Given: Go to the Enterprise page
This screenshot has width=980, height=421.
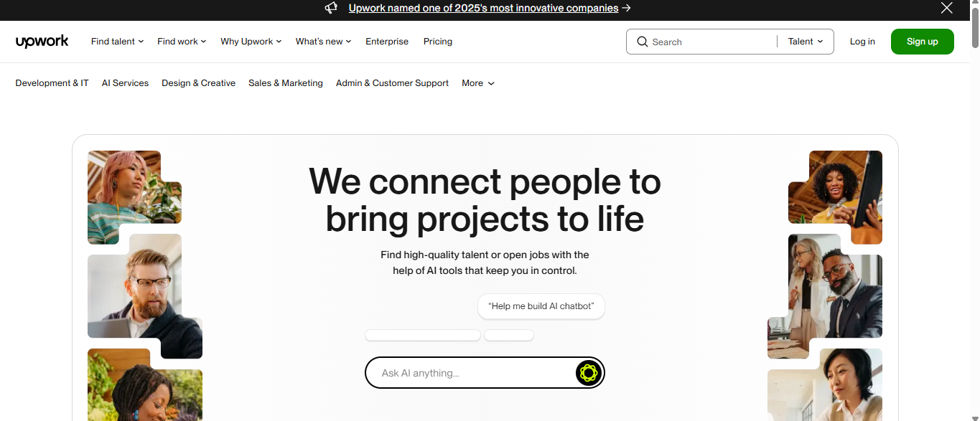Looking at the screenshot, I should click(387, 42).
